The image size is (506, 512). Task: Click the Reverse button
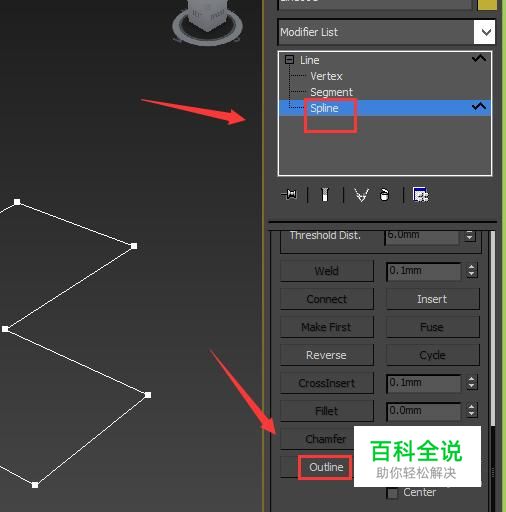(x=327, y=355)
